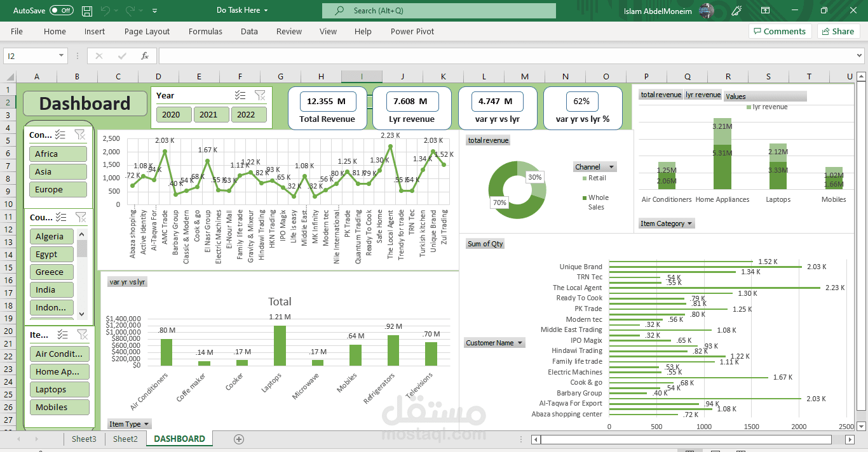Toggle Multi-Select on the Continent slicer

(x=60, y=134)
